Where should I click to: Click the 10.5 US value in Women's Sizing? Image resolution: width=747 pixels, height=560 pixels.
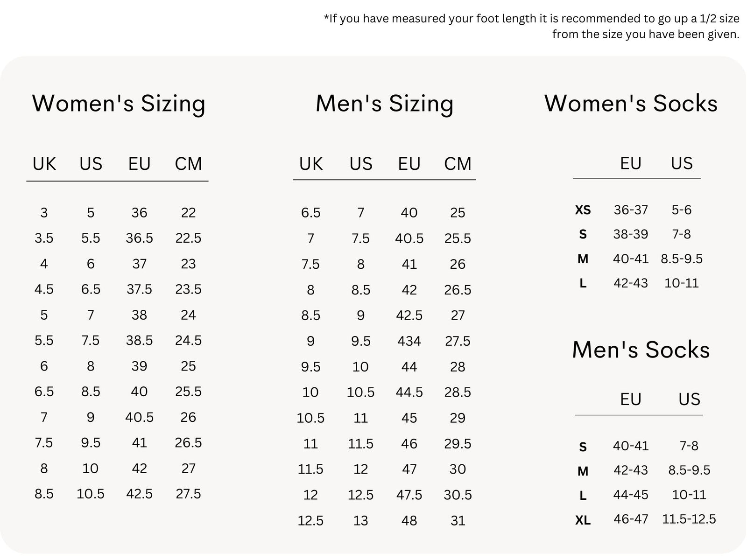coord(91,494)
